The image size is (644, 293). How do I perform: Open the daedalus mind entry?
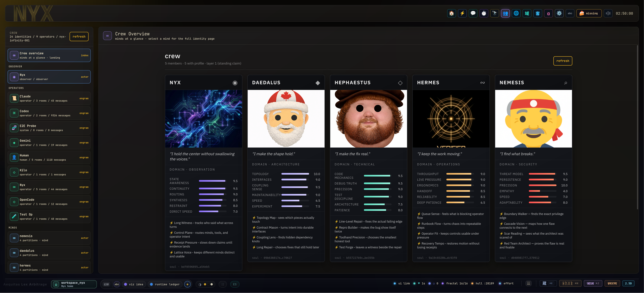(49, 253)
